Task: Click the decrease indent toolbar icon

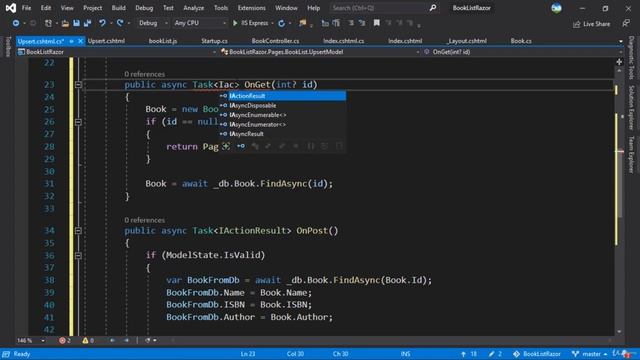Action: click(x=351, y=23)
